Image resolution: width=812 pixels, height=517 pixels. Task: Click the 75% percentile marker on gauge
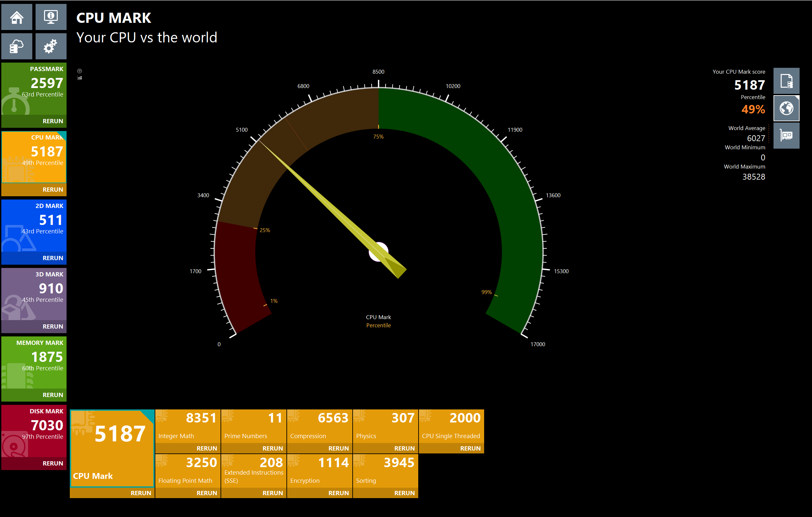378,137
